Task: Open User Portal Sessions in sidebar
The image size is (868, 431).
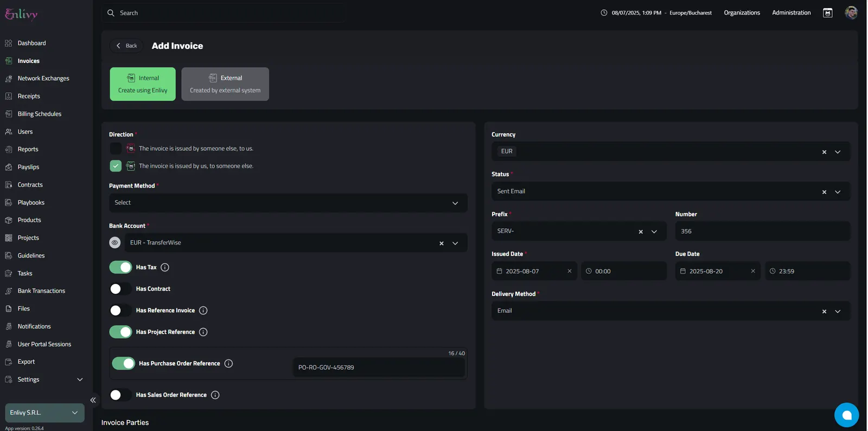Action: click(44, 344)
